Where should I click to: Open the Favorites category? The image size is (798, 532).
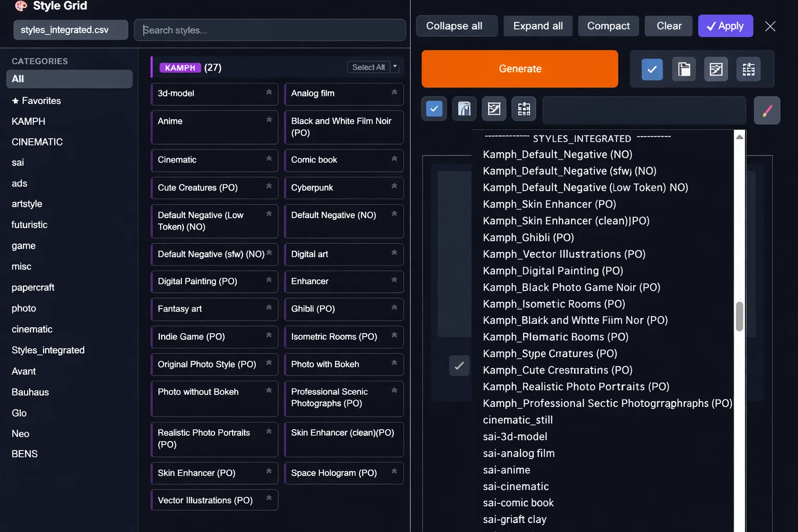(x=36, y=101)
